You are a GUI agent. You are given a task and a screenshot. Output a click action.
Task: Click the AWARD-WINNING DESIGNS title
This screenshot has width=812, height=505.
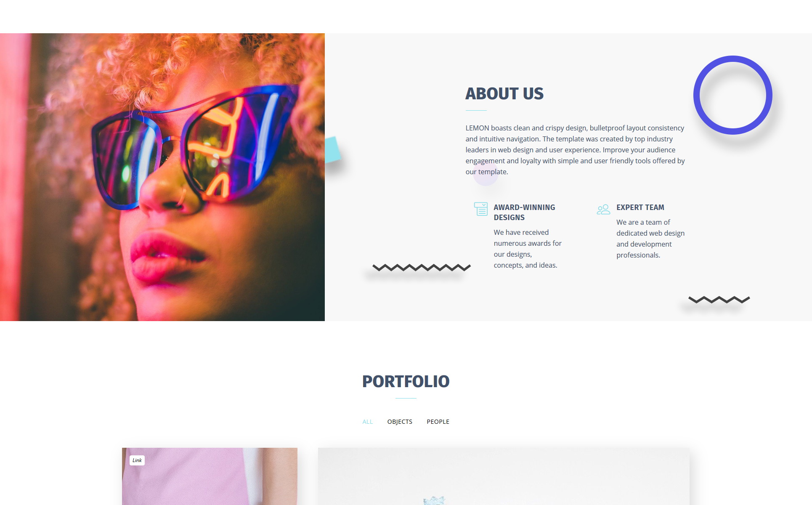[x=524, y=213]
